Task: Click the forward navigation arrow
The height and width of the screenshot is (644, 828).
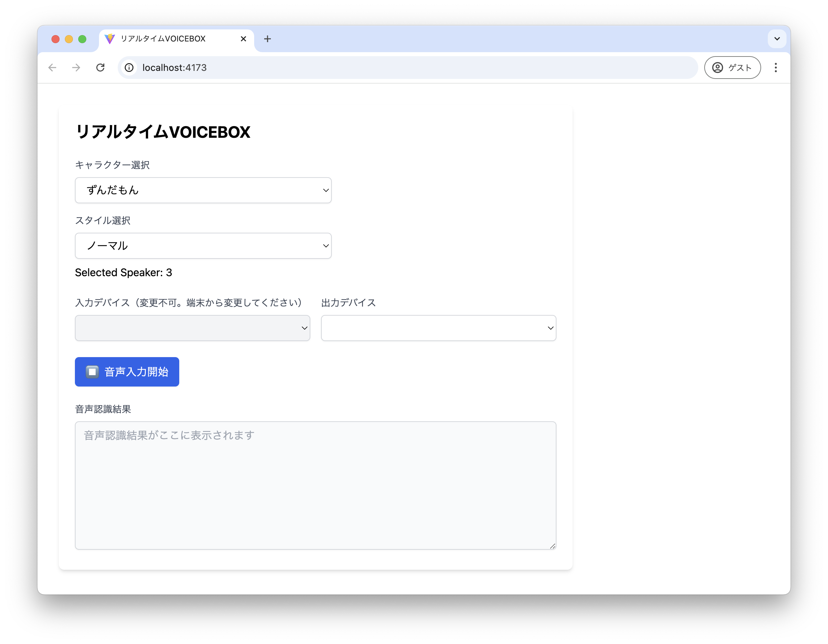Action: [x=76, y=68]
